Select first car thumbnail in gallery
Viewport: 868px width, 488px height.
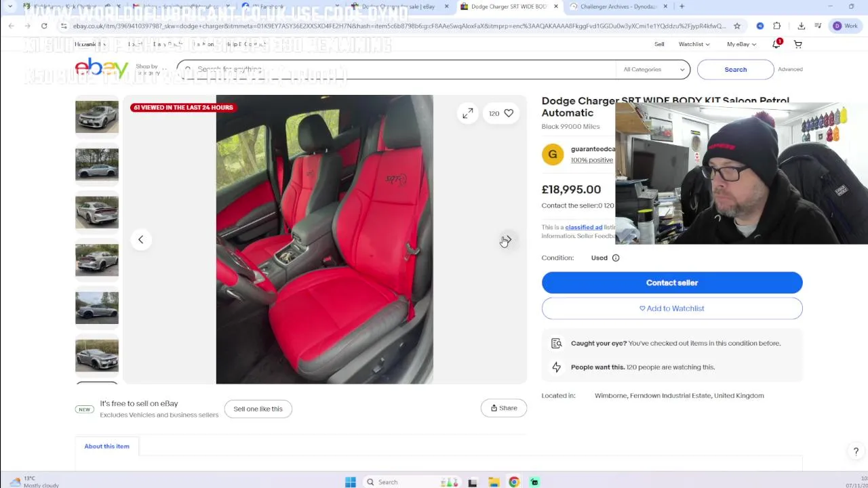click(97, 117)
